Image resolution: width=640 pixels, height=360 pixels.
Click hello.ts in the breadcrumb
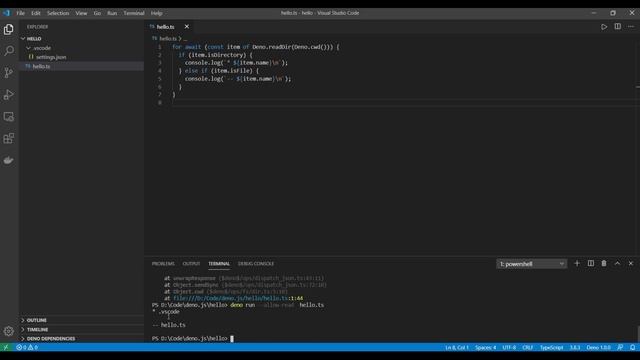168,38
